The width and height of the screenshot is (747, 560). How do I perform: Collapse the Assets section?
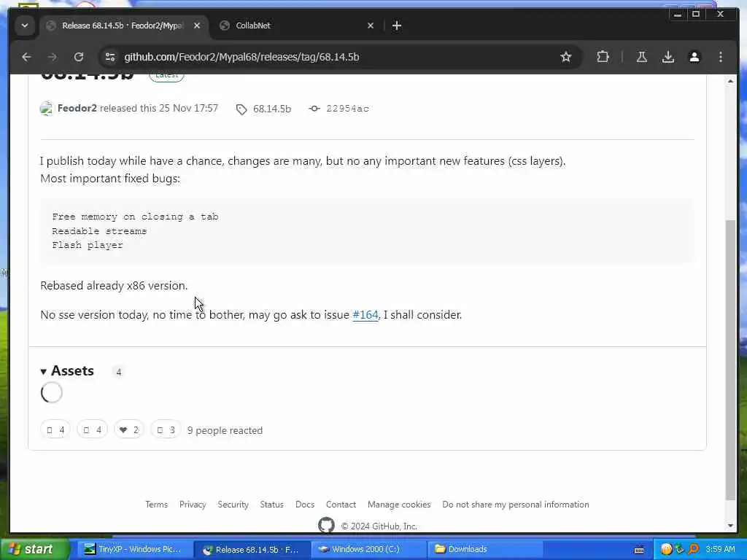click(x=67, y=371)
